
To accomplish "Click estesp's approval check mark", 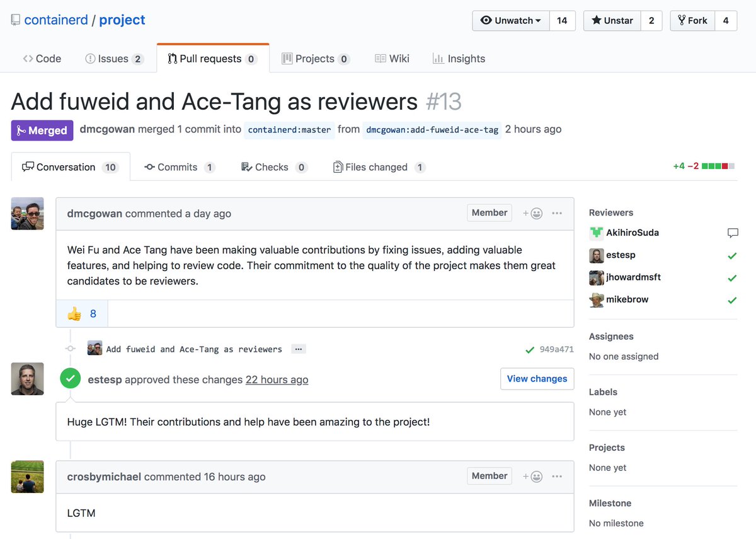I will [732, 255].
